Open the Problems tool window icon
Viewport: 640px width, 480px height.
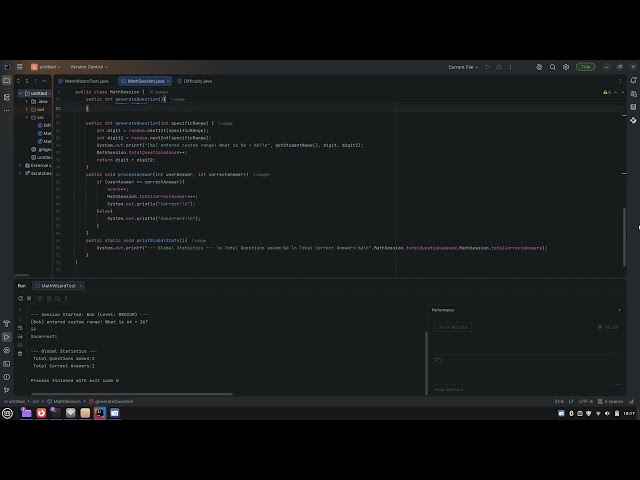(7, 377)
